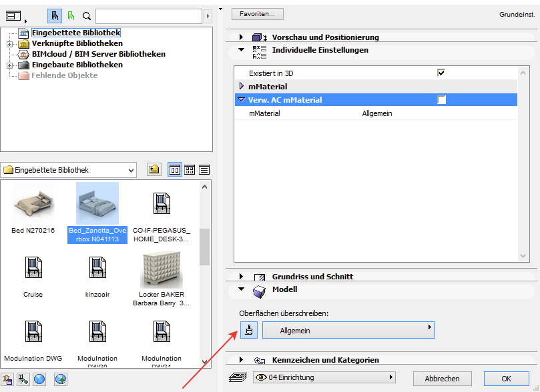The width and height of the screenshot is (540, 392).
Task: Collapse the Modell panel
Action: coord(242,289)
